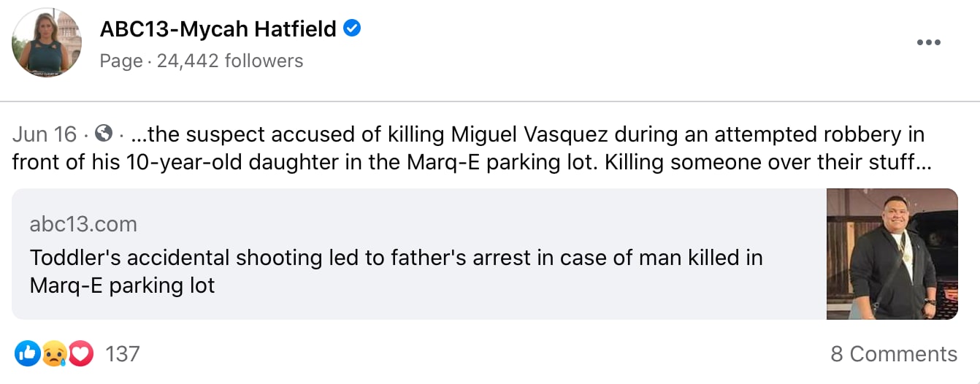Click "Marq-E parking lot" in the headline's second line
The height and width of the screenshot is (384, 980).
point(122,285)
